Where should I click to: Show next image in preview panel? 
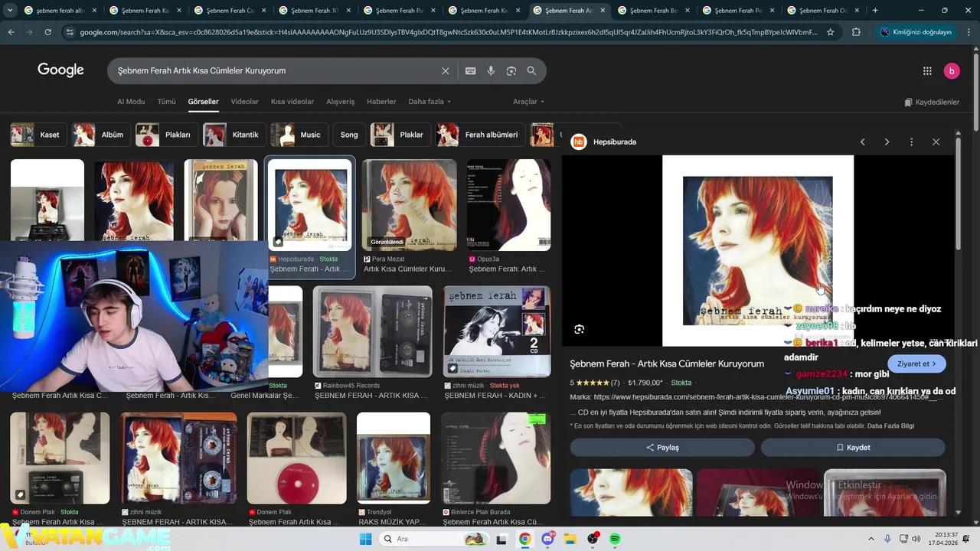point(887,142)
